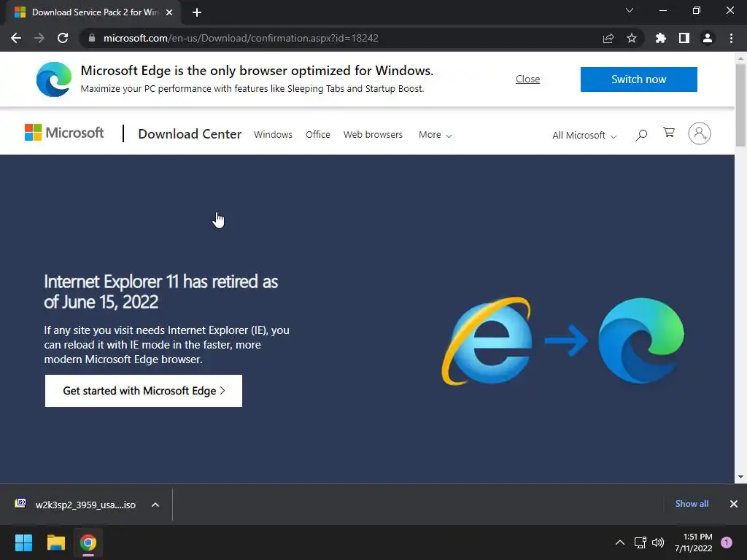
Task: Open the volume tray icon
Action: [x=658, y=542]
